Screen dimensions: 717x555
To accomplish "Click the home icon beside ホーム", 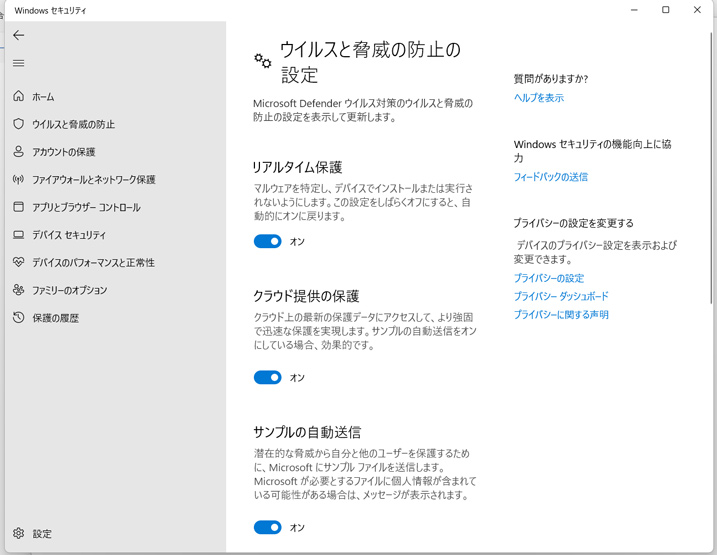I will click(x=18, y=96).
